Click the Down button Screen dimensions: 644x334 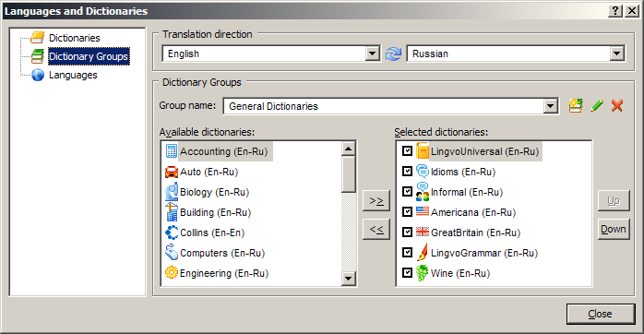614,229
